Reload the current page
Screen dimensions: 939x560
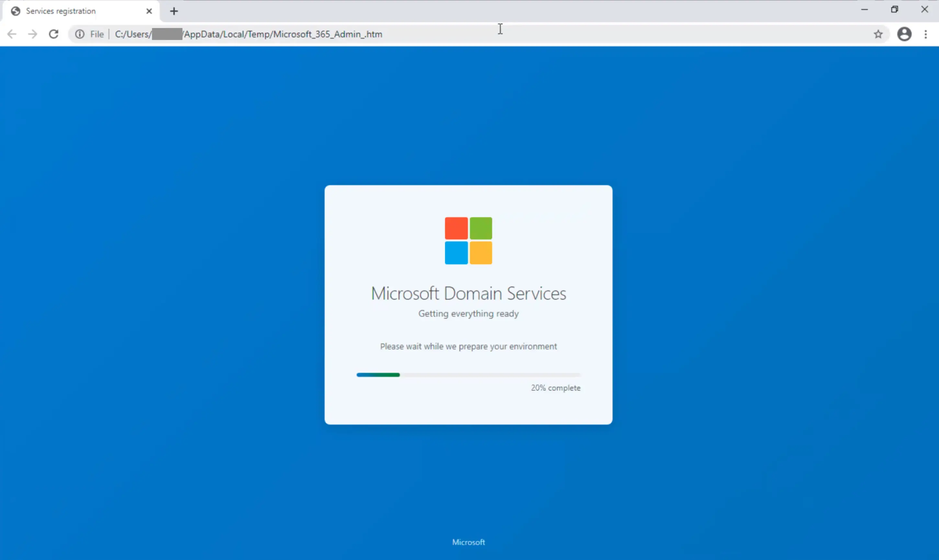pos(54,34)
